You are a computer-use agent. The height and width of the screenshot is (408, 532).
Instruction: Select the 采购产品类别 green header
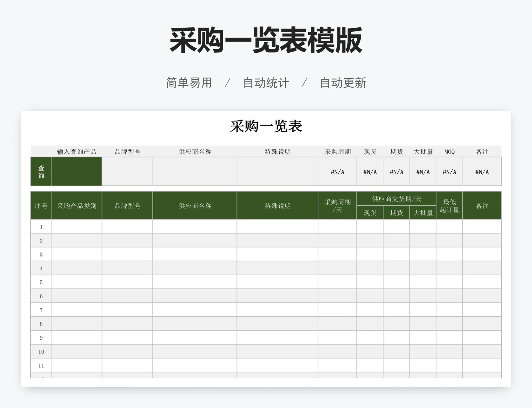pos(76,206)
